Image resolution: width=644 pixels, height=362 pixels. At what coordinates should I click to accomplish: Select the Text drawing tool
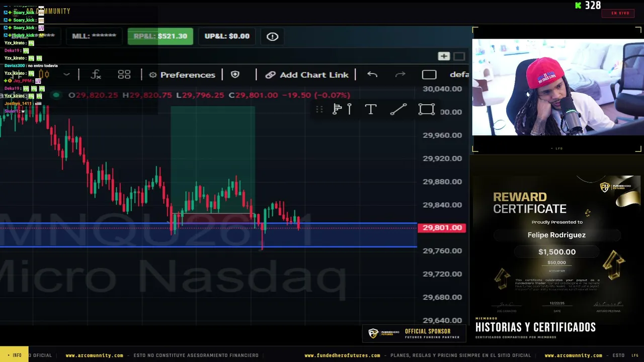pyautogui.click(x=371, y=109)
